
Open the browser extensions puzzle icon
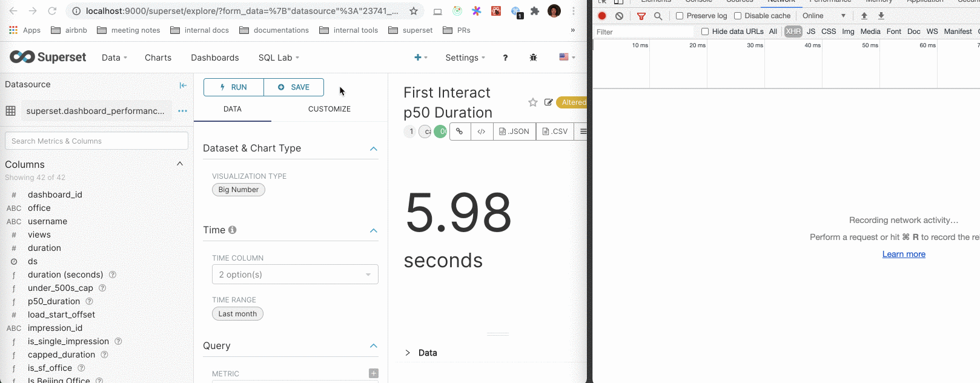[535, 11]
